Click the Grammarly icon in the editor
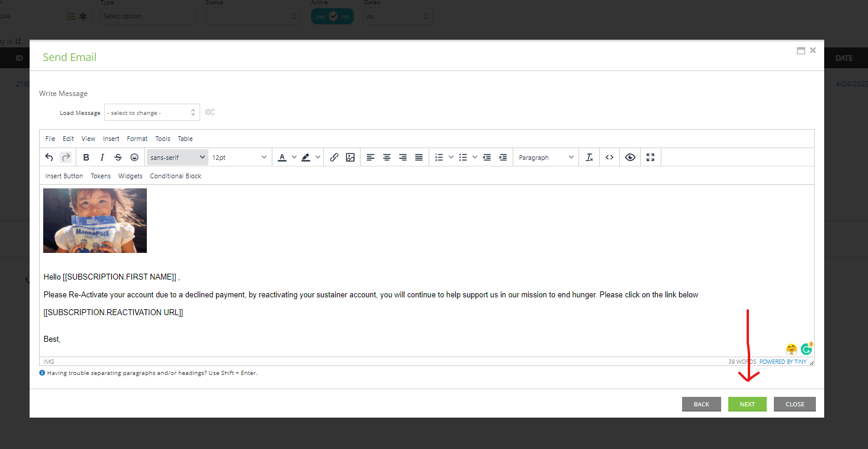The width and height of the screenshot is (868, 449). click(806, 349)
